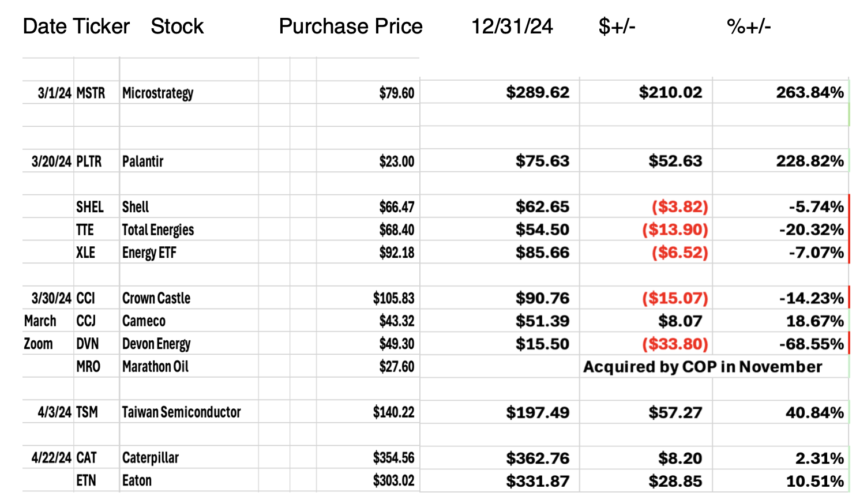The height and width of the screenshot is (504, 856).
Task: Click the Cameco price $51.39
Action: pos(542,321)
